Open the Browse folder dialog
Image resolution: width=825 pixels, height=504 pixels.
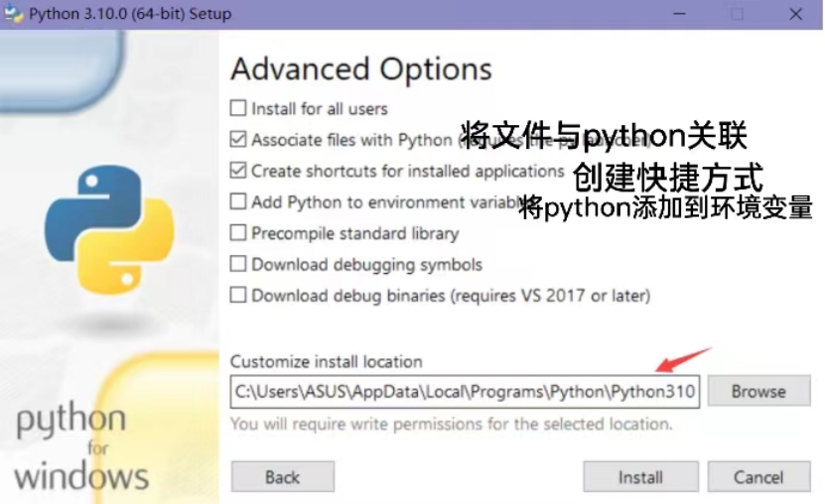pos(758,391)
